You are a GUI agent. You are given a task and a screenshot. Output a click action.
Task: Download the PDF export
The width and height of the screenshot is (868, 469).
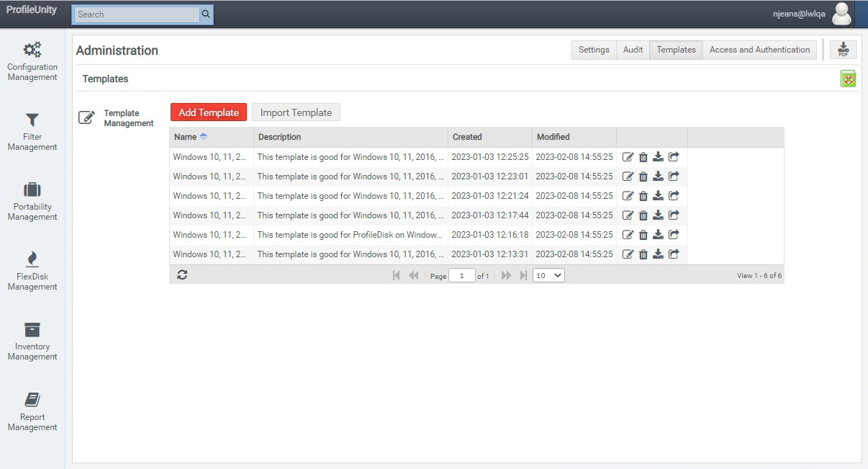point(843,50)
